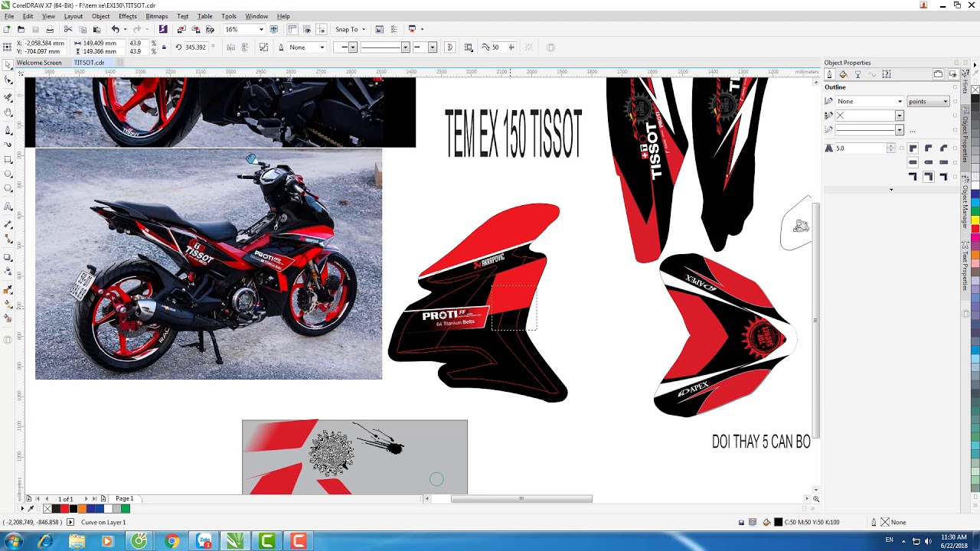Viewport: 980px width, 551px height.
Task: Open Tools menu
Action: tap(228, 16)
